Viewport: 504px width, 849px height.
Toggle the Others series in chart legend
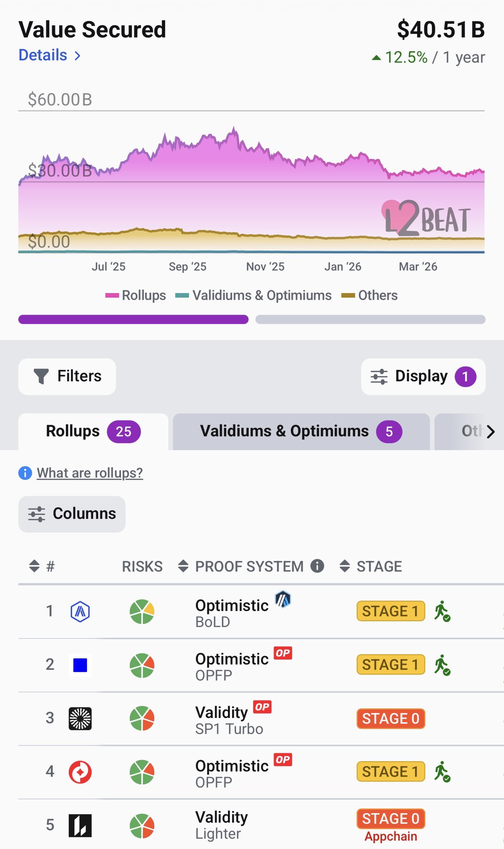369,295
